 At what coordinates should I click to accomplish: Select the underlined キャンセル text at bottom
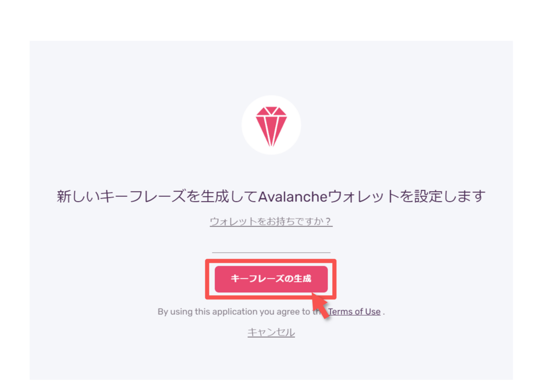[271, 332]
